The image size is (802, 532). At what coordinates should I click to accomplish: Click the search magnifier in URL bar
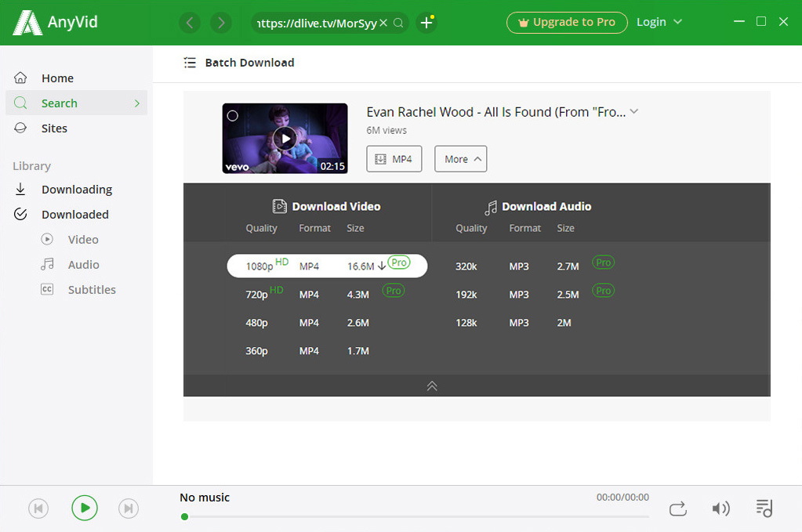point(398,23)
